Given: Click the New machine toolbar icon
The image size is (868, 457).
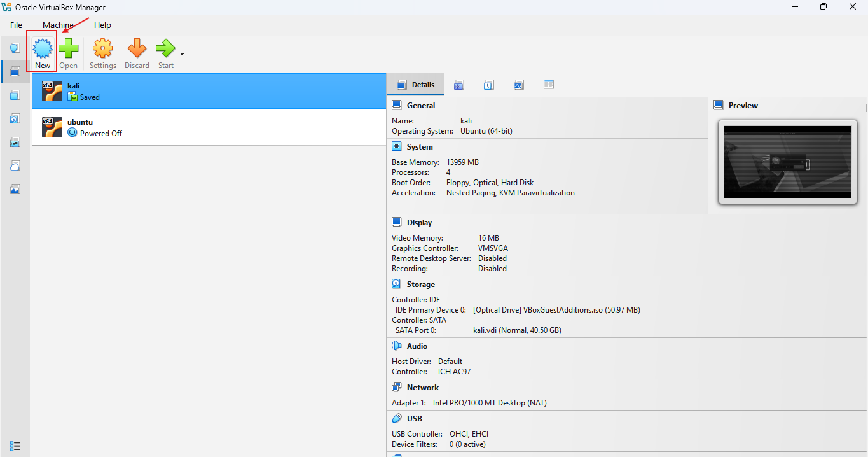Looking at the screenshot, I should point(43,49).
